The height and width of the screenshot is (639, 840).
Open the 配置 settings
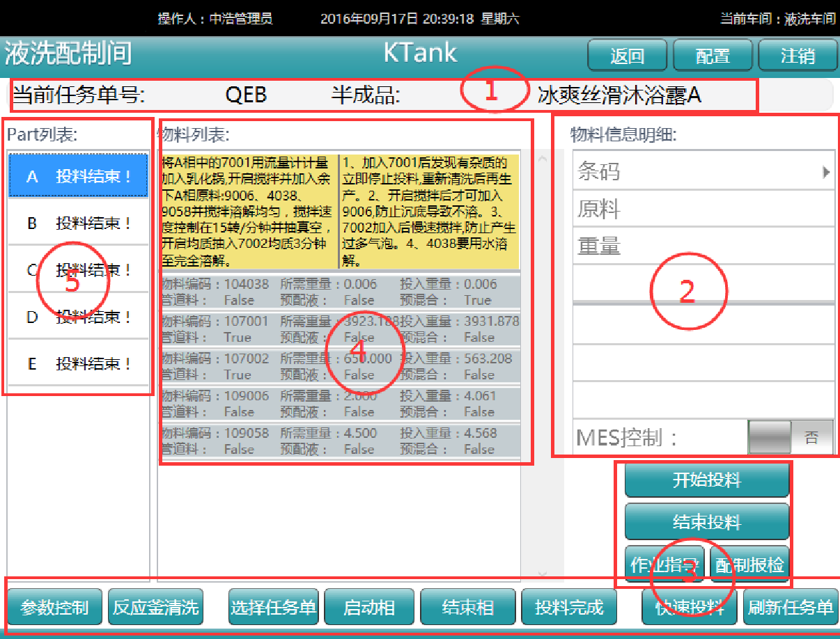pyautogui.click(x=713, y=56)
